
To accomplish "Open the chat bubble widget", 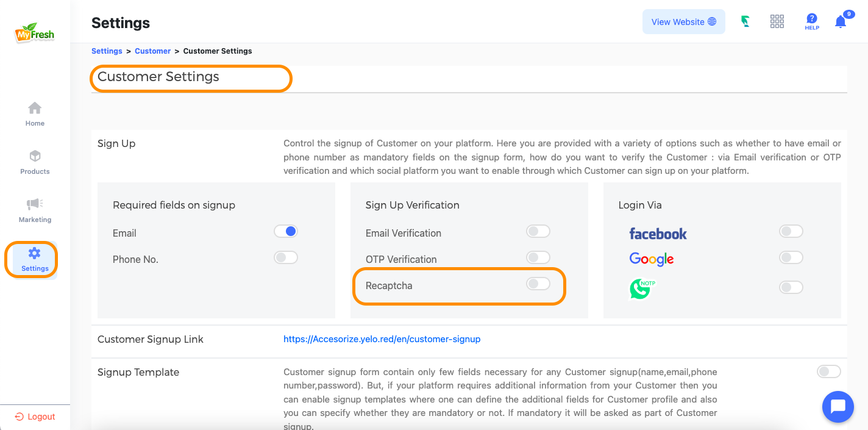I will (838, 407).
